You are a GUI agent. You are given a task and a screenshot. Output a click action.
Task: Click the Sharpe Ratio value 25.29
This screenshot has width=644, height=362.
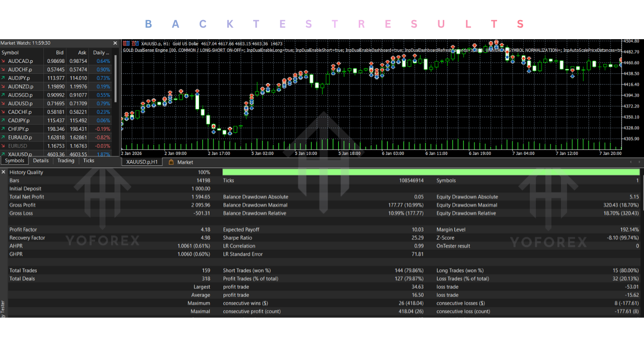click(x=417, y=238)
